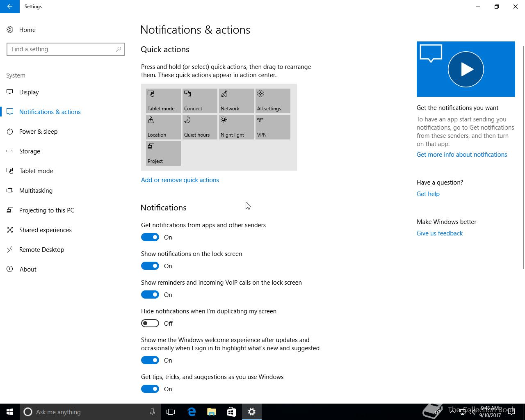Select the Network quick action tile

(x=236, y=101)
